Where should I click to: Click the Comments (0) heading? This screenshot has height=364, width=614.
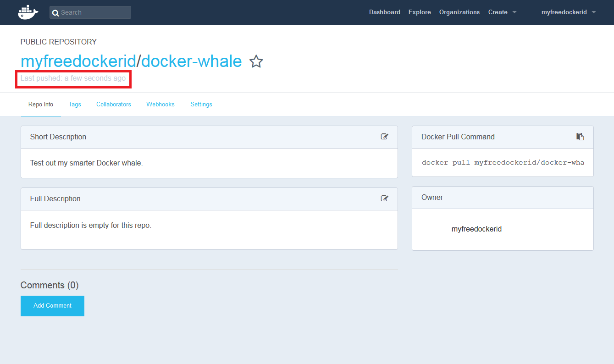click(x=50, y=285)
